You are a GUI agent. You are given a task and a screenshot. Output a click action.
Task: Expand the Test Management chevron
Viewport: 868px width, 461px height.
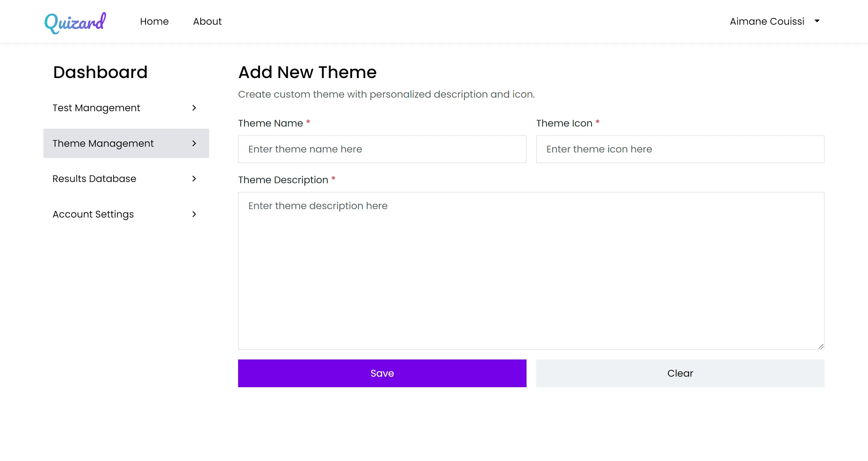194,108
